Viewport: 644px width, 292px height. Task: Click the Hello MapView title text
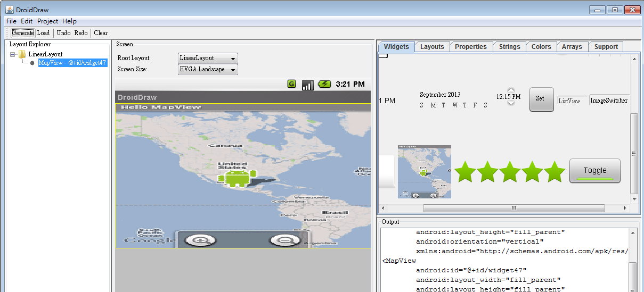coord(161,107)
